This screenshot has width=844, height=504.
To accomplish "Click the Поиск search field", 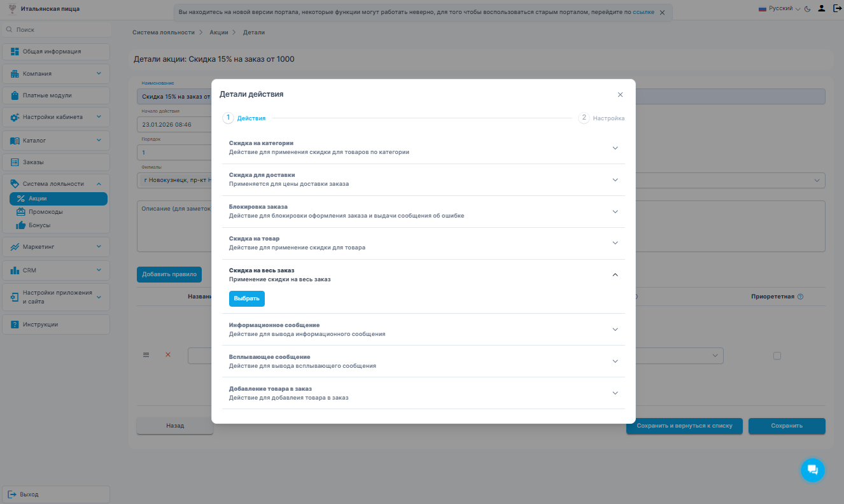I will [57, 30].
